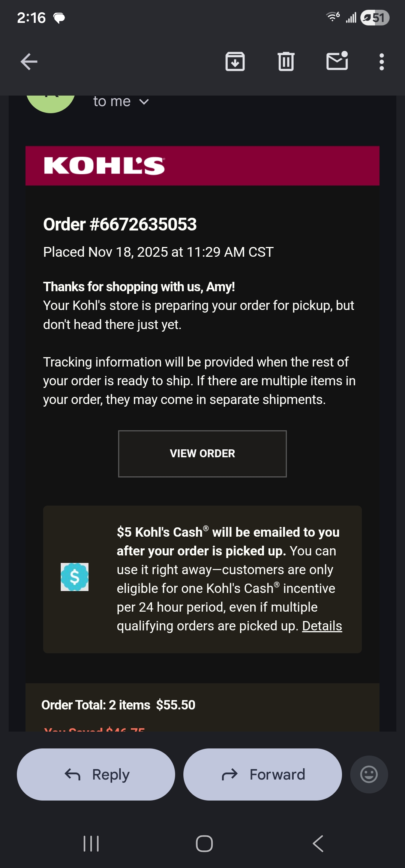
Task: Open the Kohl's Cash Details link
Action: tap(322, 626)
